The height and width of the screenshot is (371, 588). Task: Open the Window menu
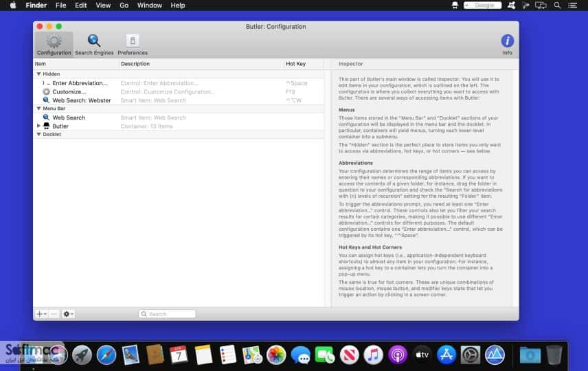149,5
